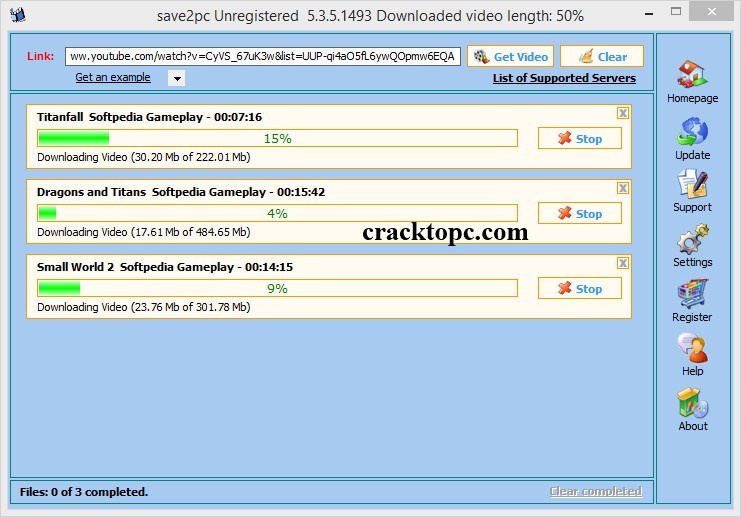Open List of Supported Servers link
The width and height of the screenshot is (741, 517).
(564, 78)
